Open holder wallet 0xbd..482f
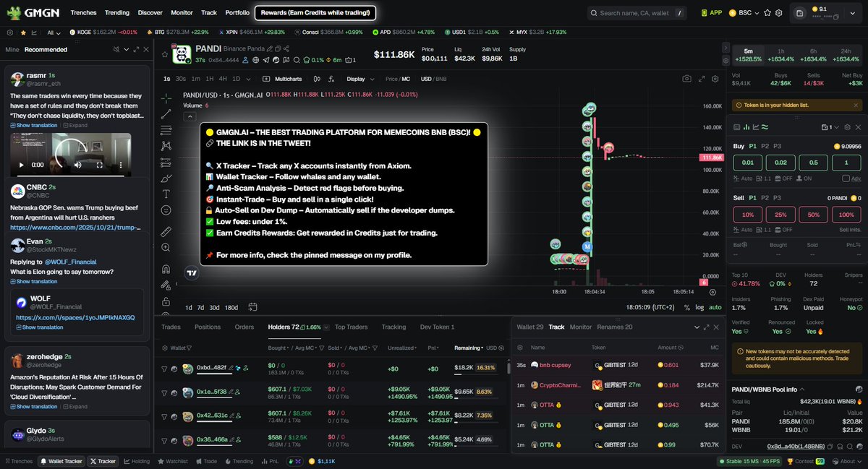The width and height of the screenshot is (868, 469). [211, 368]
